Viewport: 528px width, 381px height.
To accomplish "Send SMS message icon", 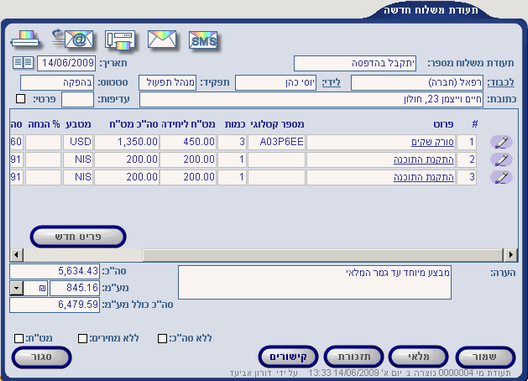I will pos(203,40).
